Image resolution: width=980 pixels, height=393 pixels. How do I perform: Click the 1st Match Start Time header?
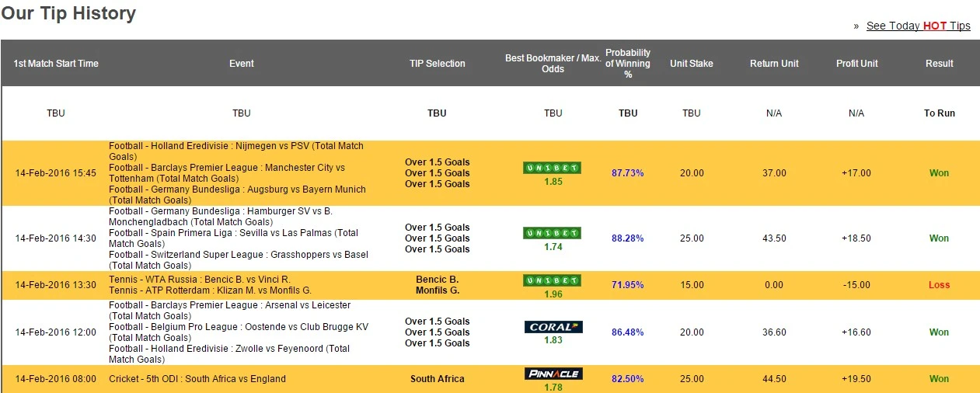coord(56,64)
